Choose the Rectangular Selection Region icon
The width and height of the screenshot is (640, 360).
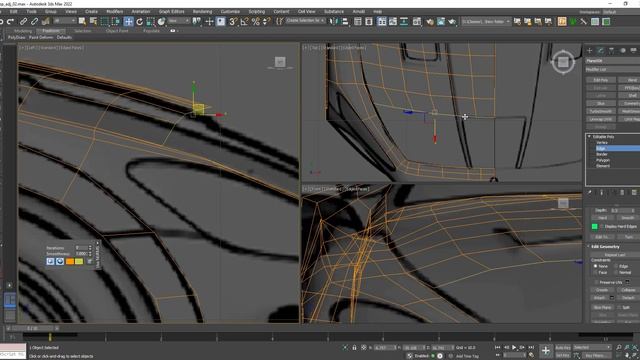tap(105, 21)
